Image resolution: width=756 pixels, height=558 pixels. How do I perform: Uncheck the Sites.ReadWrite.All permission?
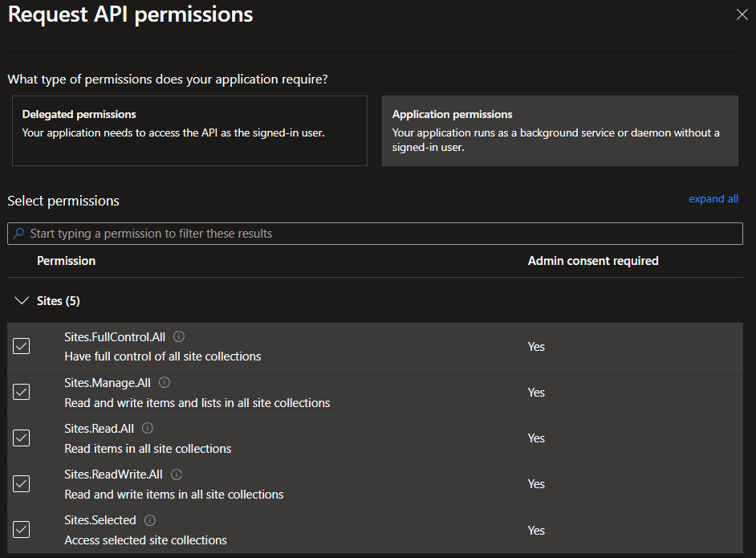22,483
